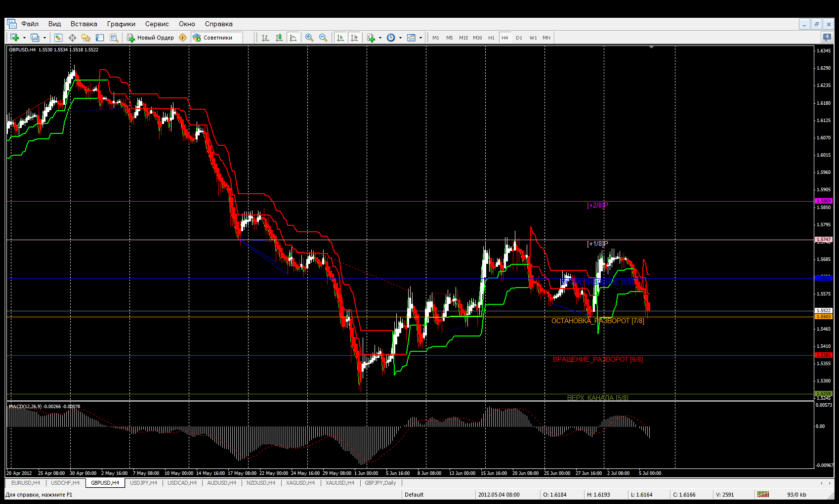The width and height of the screenshot is (839, 504).
Task: Toggle the Terminal panel icon
Action: [100, 38]
